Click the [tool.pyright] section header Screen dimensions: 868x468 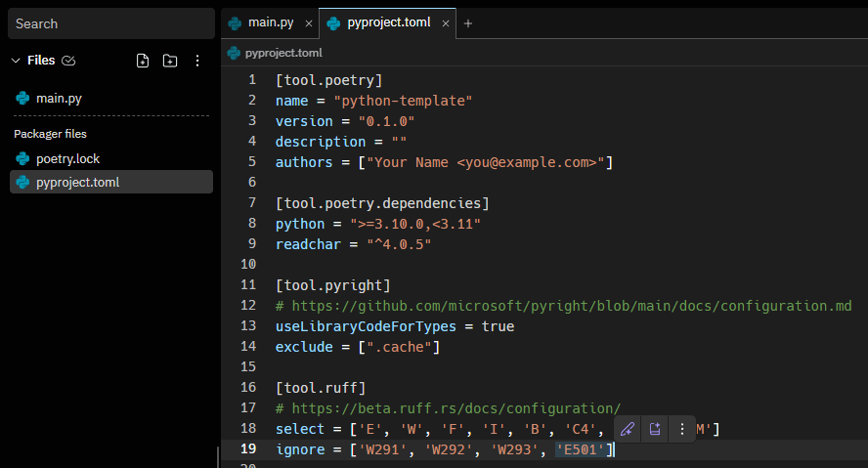pos(333,285)
